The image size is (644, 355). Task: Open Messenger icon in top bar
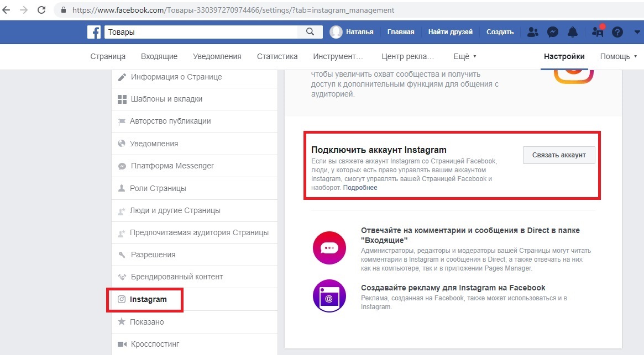click(553, 32)
